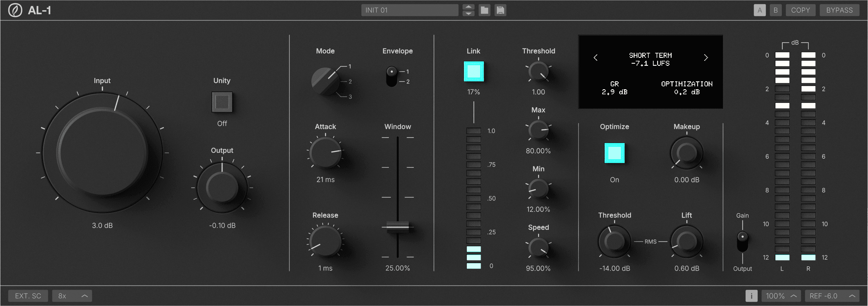Show previous metering view via left arrow
The height and width of the screenshot is (306, 868).
click(595, 57)
